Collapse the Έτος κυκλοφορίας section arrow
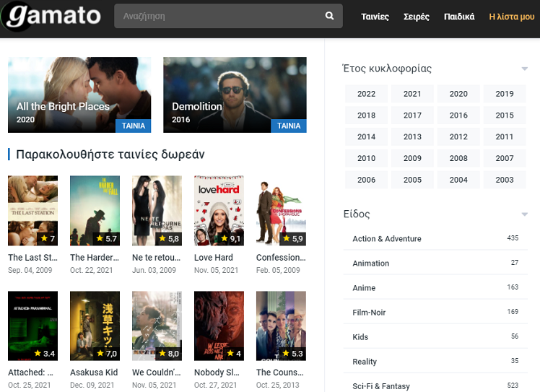Viewport: 540px width, 392px height. 525,69
